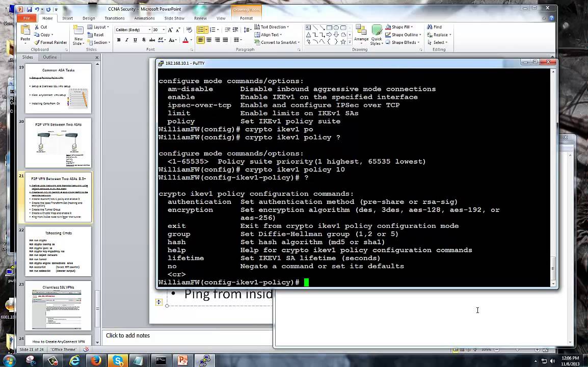Open the line spacing options
588x367 pixels.
[x=247, y=30]
